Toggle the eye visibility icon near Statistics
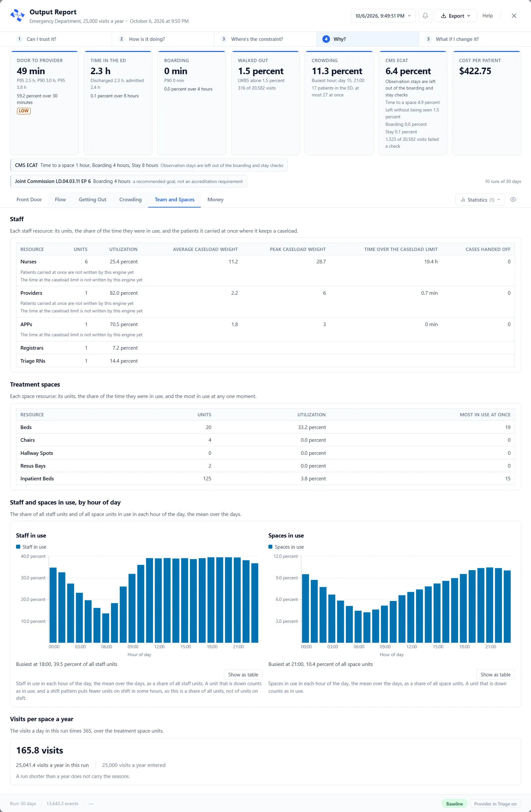This screenshot has width=531, height=812. pos(513,200)
